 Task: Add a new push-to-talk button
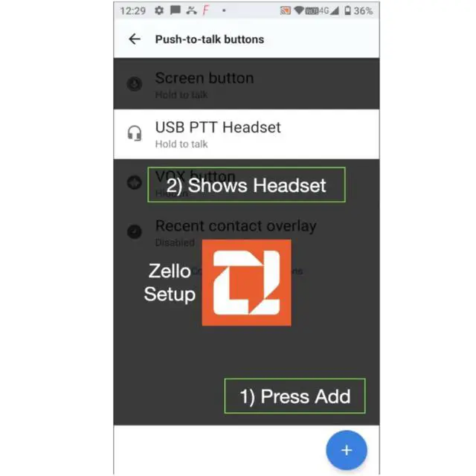(x=347, y=450)
